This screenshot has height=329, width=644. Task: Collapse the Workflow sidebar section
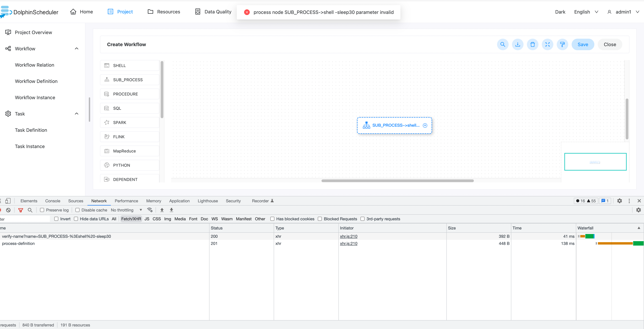pyautogui.click(x=76, y=48)
